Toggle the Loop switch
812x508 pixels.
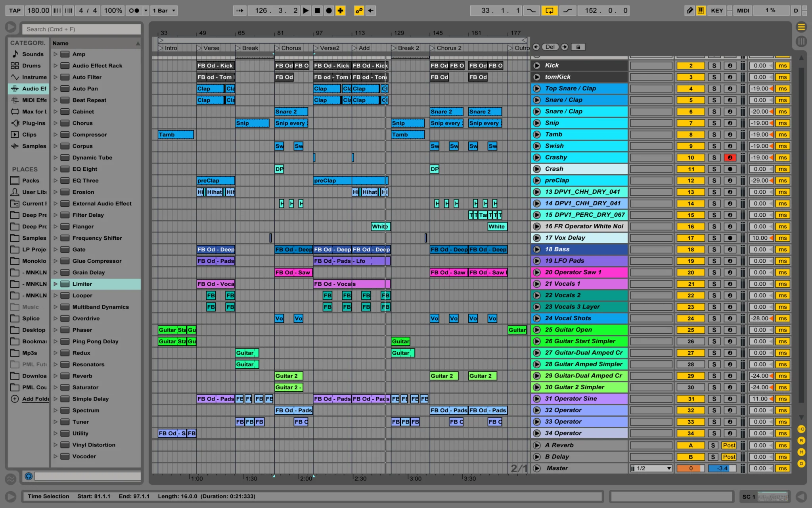click(x=549, y=11)
